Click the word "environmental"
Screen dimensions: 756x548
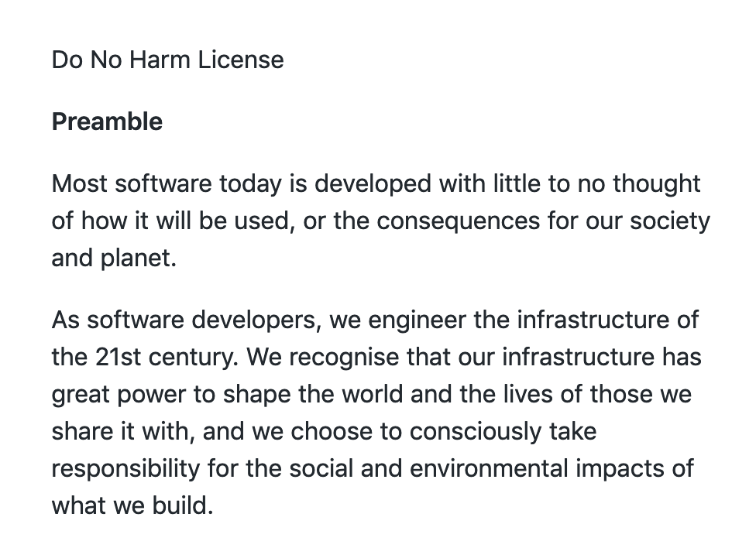pos(489,469)
